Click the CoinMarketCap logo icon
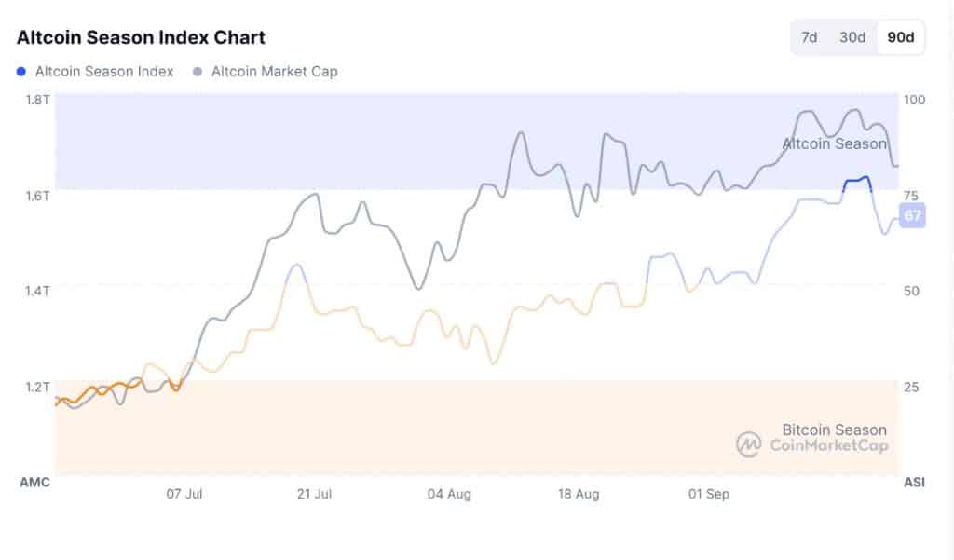 coord(749,444)
